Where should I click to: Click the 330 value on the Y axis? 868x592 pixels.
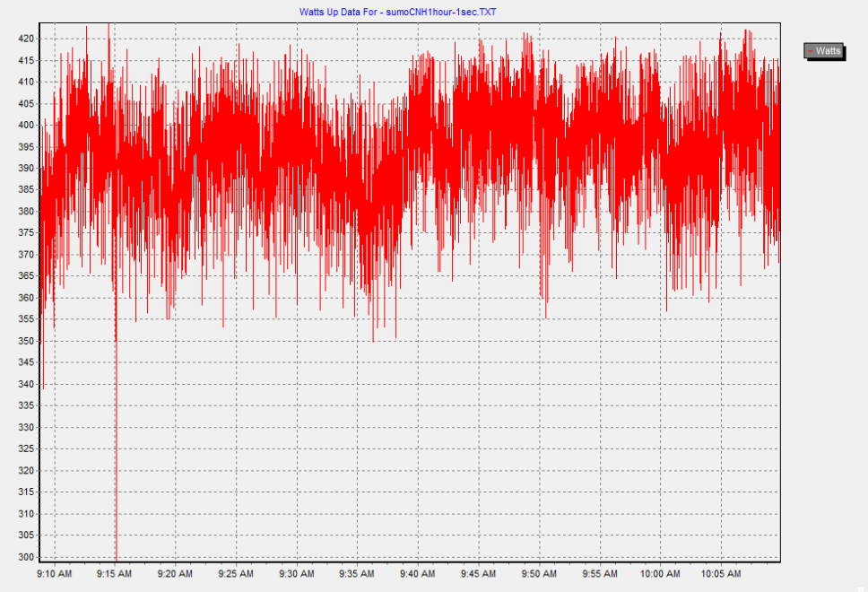pos(26,428)
